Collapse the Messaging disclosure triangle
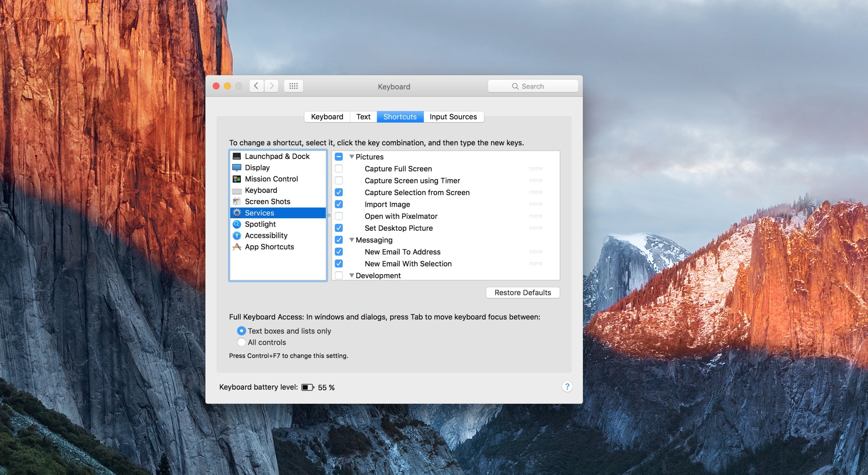868x475 pixels. click(x=352, y=240)
